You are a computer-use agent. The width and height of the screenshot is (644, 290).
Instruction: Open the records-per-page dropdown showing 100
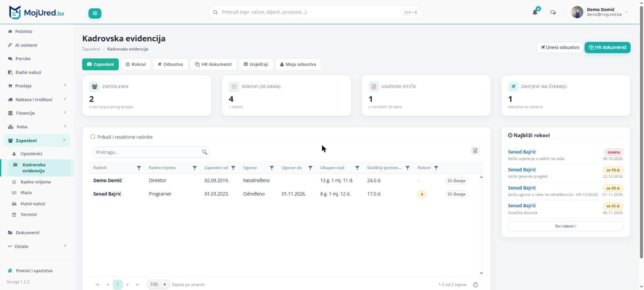click(x=158, y=284)
